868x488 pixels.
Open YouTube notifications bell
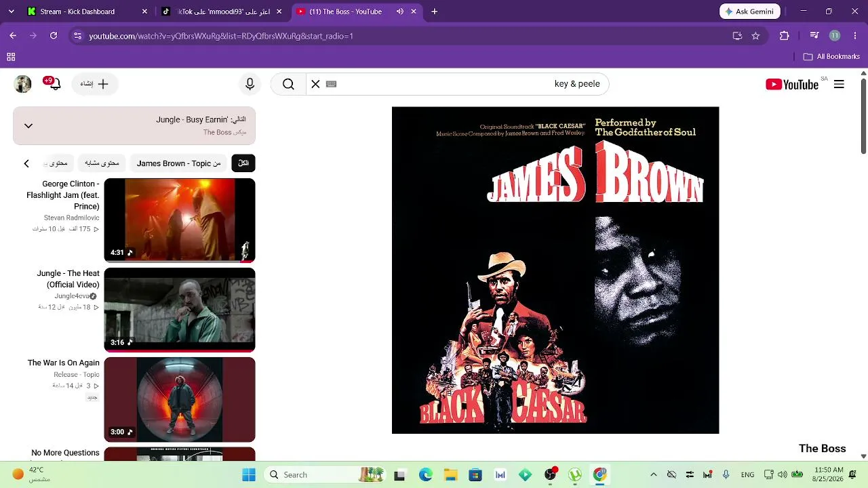coord(54,83)
